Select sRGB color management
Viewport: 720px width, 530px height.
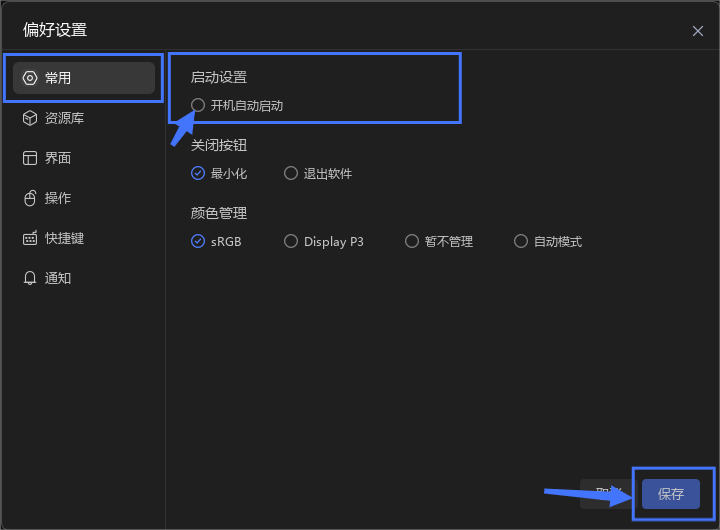coord(198,241)
